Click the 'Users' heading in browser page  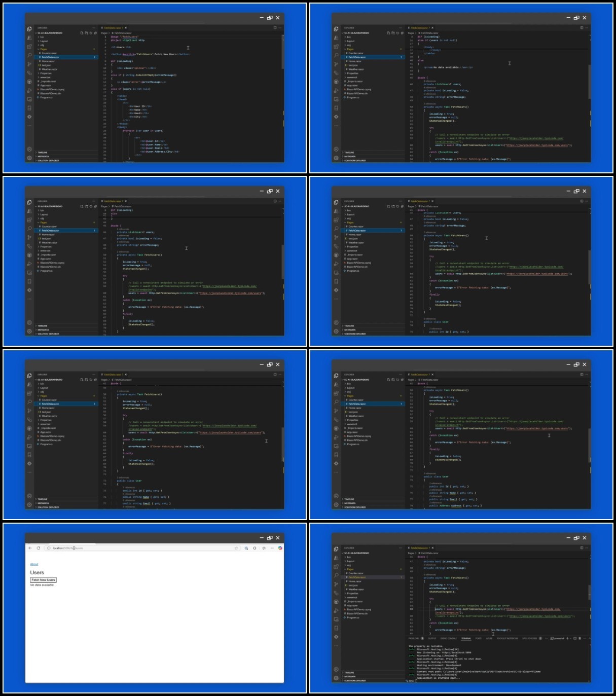(37, 572)
